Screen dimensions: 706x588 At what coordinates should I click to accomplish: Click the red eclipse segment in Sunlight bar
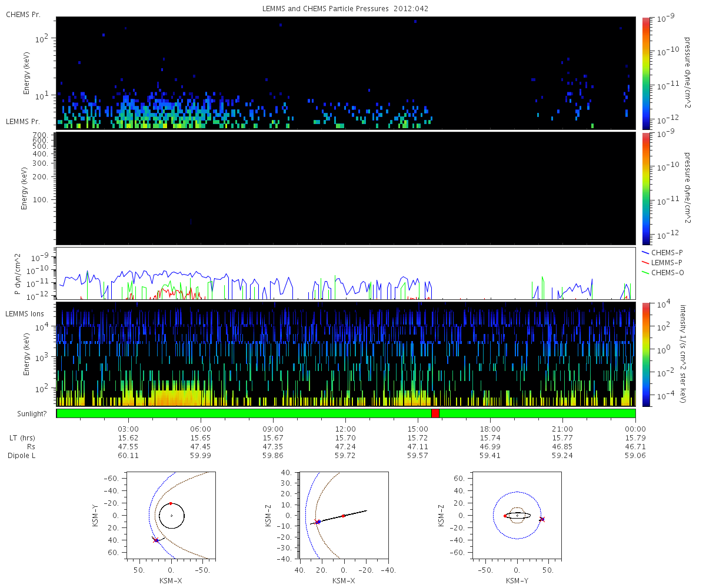click(x=435, y=413)
